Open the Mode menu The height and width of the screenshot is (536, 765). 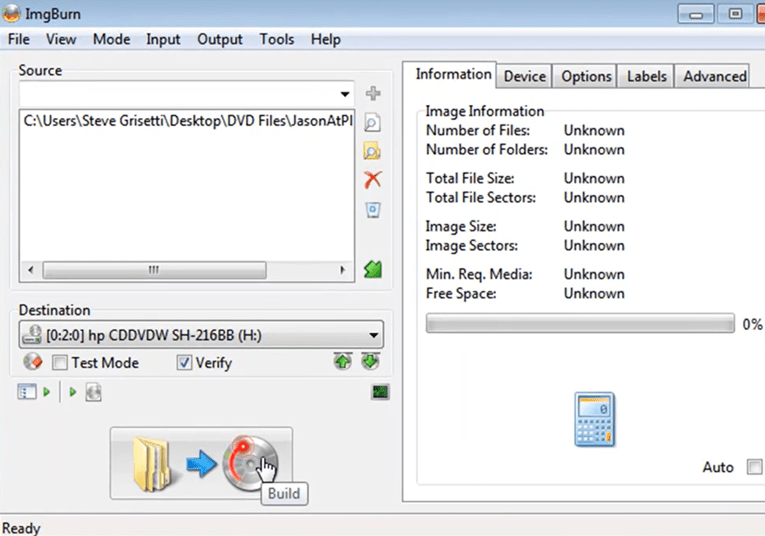(111, 39)
